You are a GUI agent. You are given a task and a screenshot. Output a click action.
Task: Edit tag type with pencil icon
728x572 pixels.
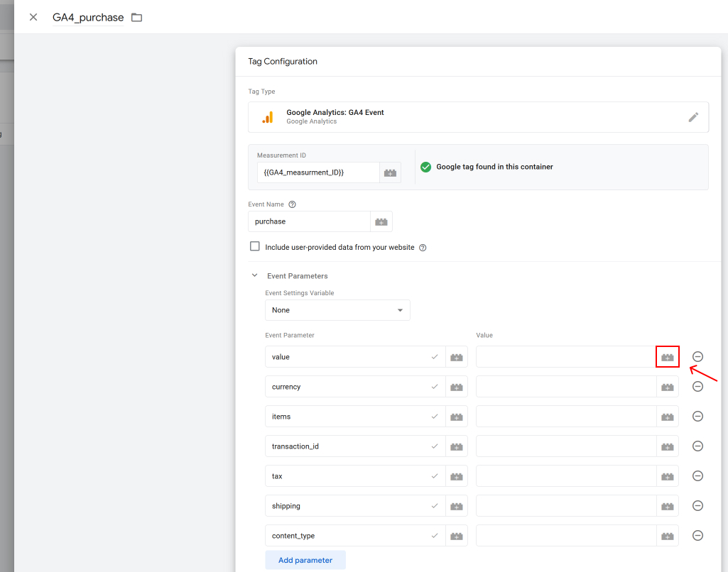coord(693,117)
